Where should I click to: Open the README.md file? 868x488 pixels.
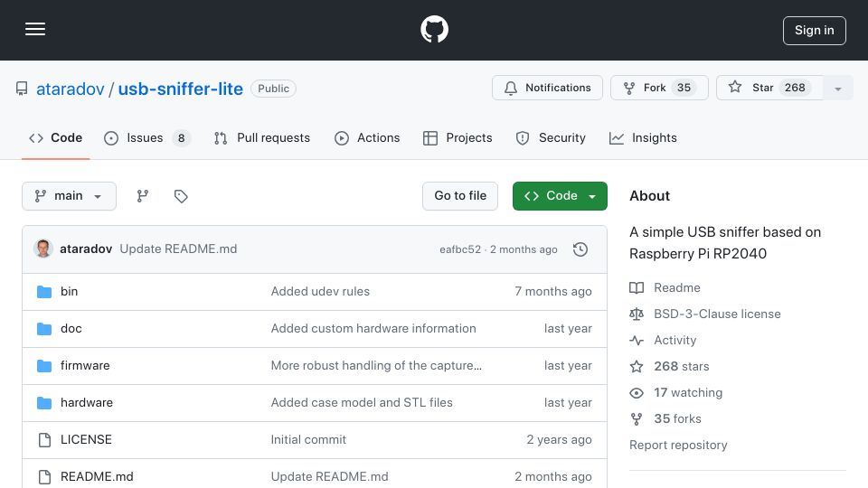coord(97,477)
